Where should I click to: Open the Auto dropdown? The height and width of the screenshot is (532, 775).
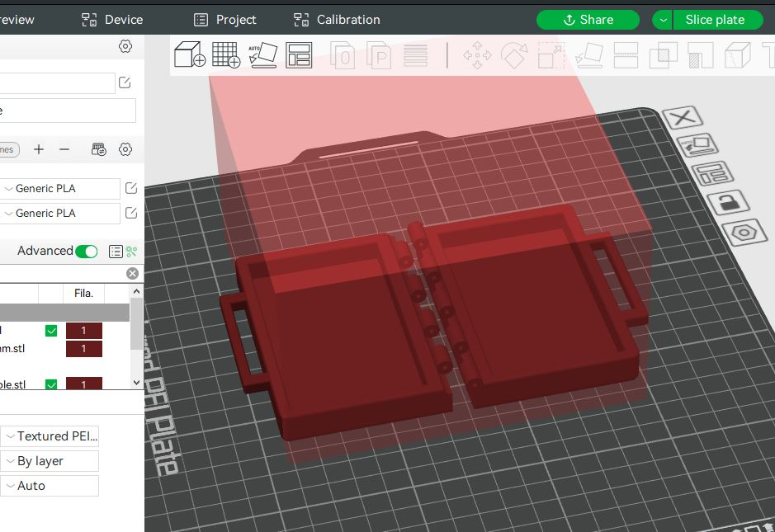(x=50, y=486)
